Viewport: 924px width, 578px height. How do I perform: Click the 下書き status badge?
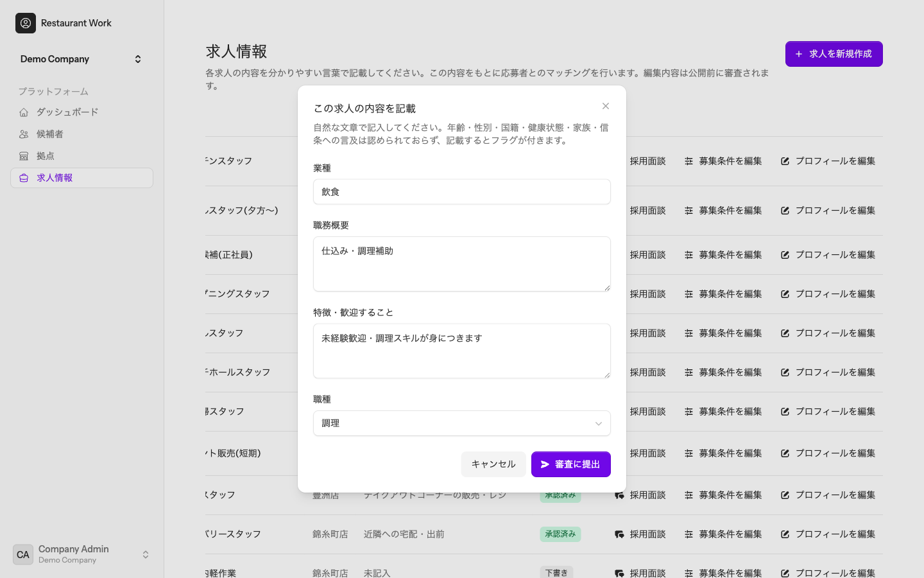556,572
